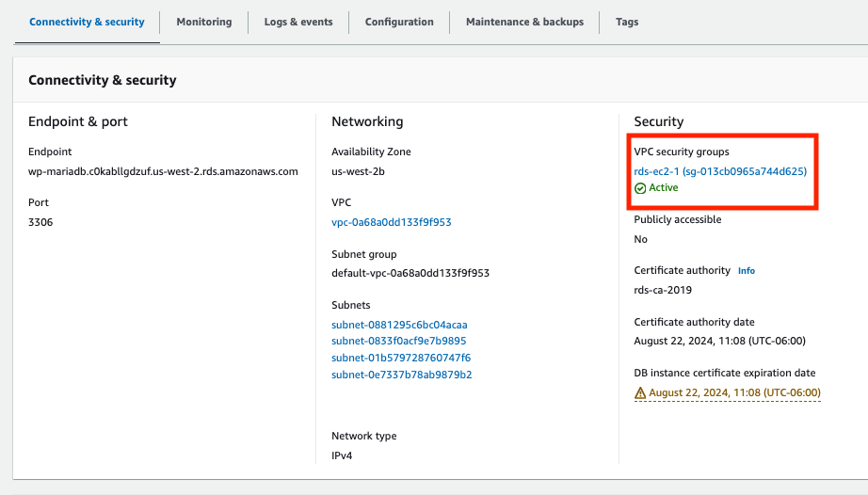
Task: Click the DB instance certificate expiration date label
Action: point(725,373)
